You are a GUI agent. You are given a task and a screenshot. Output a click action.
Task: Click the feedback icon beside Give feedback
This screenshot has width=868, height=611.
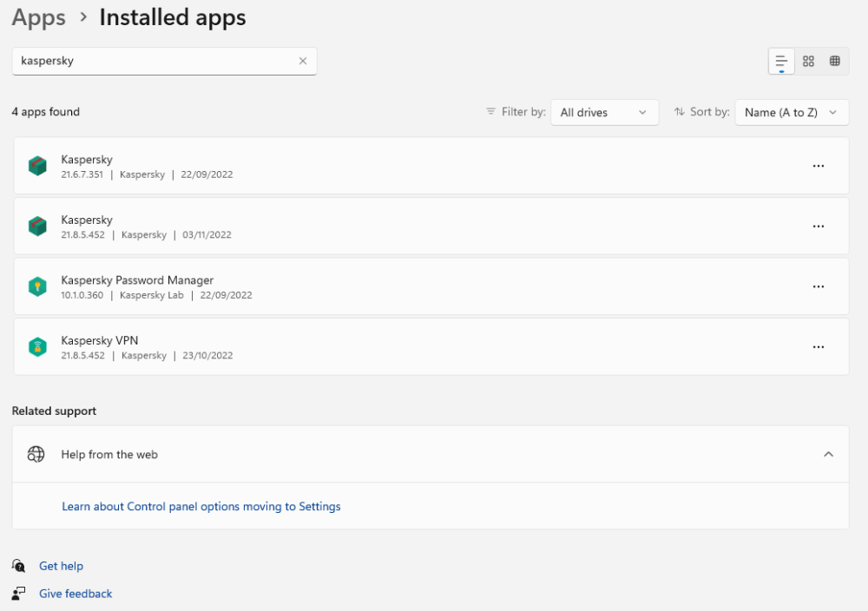18,593
